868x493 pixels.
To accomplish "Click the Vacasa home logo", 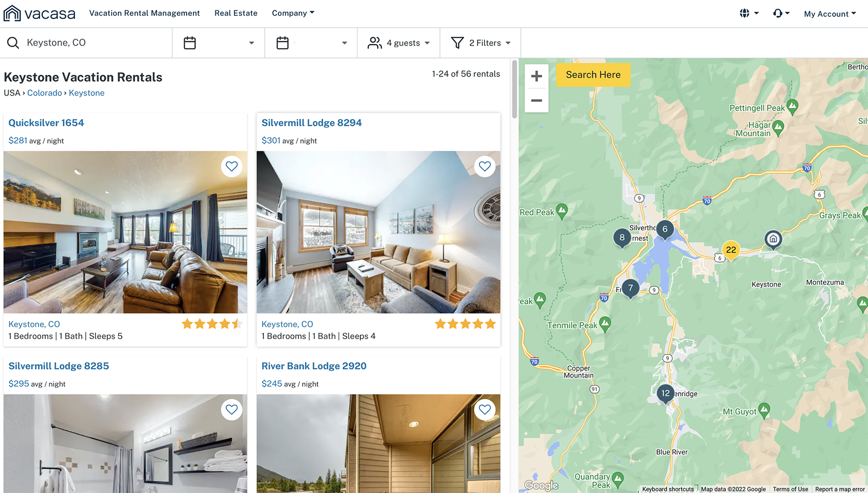I will coord(39,14).
